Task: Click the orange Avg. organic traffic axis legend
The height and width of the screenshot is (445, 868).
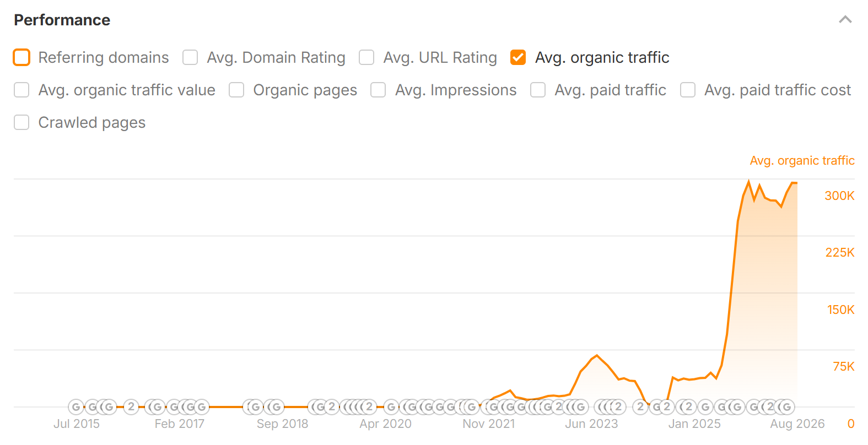Action: [x=802, y=160]
